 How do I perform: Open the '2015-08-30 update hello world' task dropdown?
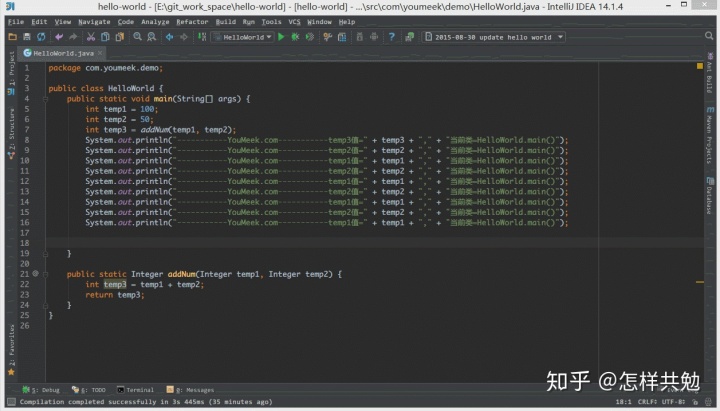point(494,37)
